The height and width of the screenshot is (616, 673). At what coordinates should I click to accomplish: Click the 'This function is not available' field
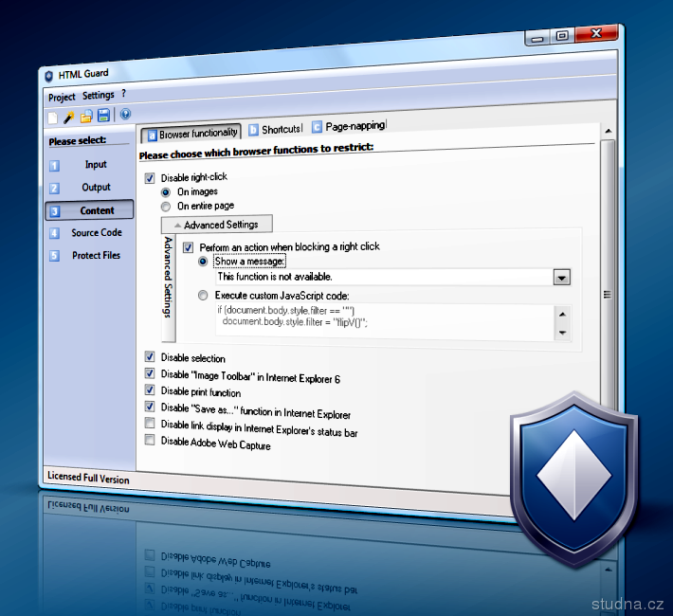pyautogui.click(x=384, y=277)
